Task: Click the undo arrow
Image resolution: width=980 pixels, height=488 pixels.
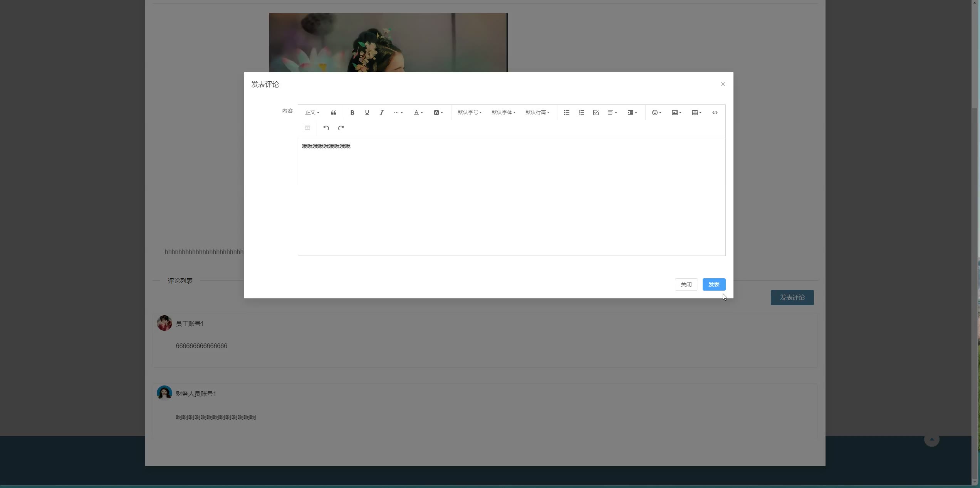Action: (x=326, y=128)
